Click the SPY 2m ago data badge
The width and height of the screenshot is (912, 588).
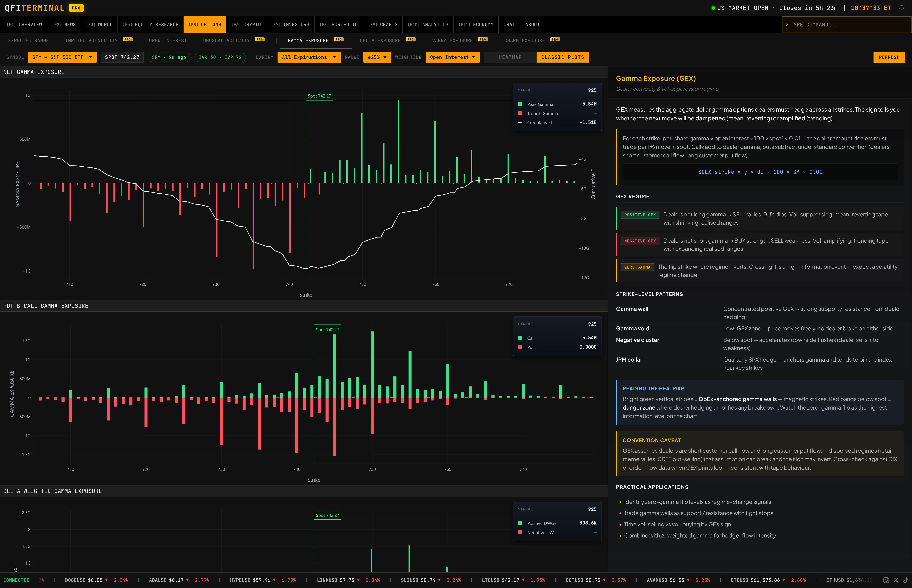click(169, 57)
